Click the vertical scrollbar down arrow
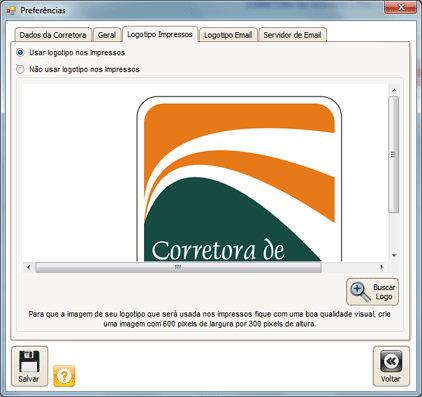422x397 pixels. [x=394, y=256]
